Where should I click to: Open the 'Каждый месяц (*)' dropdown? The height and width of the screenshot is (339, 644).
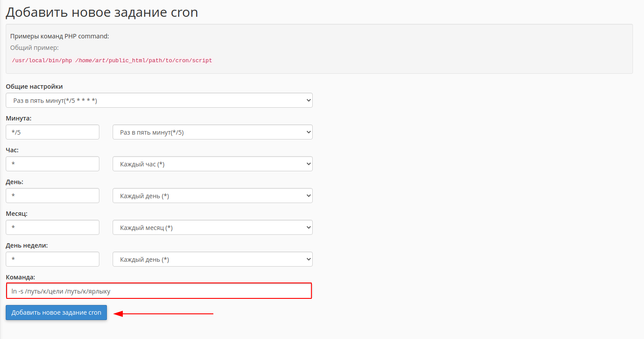[x=212, y=228]
